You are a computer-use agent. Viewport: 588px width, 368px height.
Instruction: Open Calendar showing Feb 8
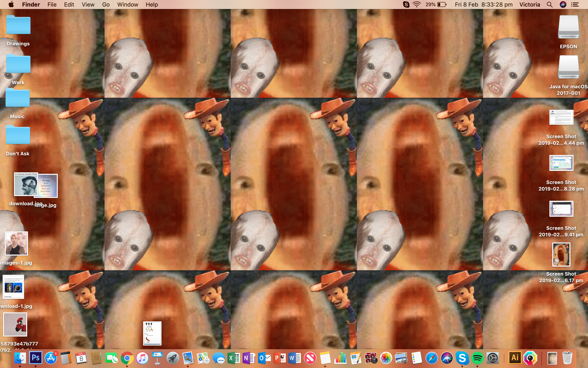(81, 358)
